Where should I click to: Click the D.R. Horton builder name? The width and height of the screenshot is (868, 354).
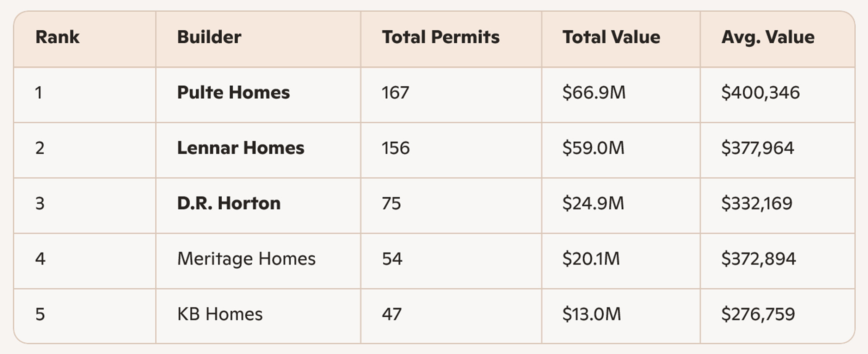coord(229,203)
